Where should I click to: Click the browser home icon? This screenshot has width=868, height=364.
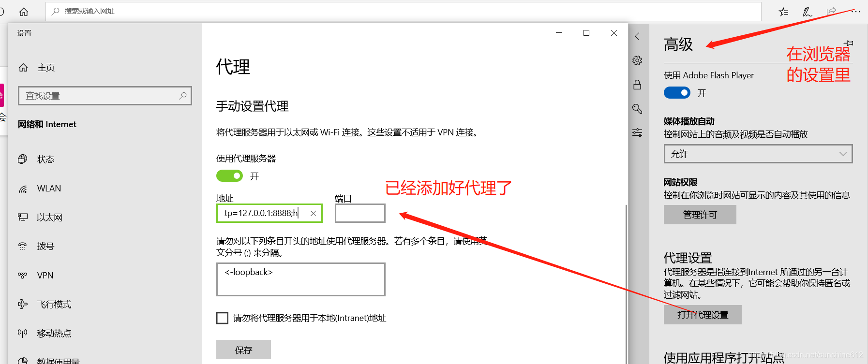(24, 12)
